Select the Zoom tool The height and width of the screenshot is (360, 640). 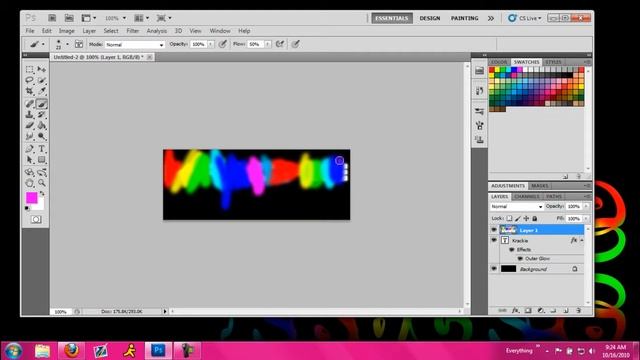[x=42, y=183]
